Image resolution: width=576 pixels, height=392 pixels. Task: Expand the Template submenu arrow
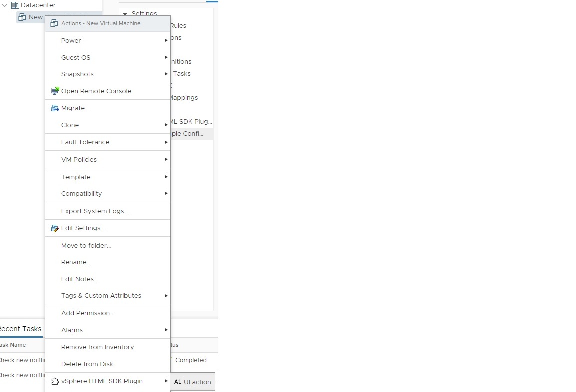[x=166, y=177]
